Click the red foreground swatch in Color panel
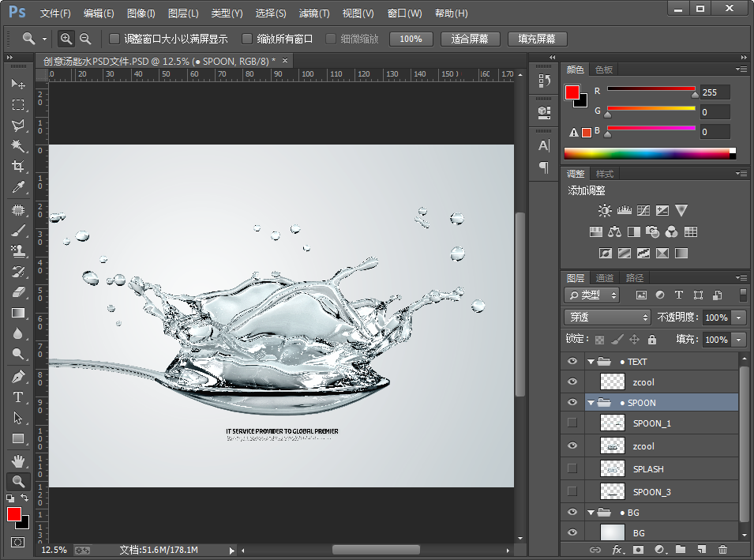Screen dimensions: 754x560 pyautogui.click(x=572, y=92)
